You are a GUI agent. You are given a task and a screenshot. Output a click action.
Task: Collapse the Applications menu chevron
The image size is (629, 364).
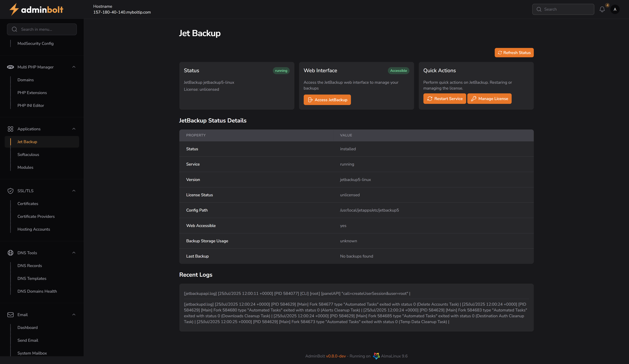point(74,129)
